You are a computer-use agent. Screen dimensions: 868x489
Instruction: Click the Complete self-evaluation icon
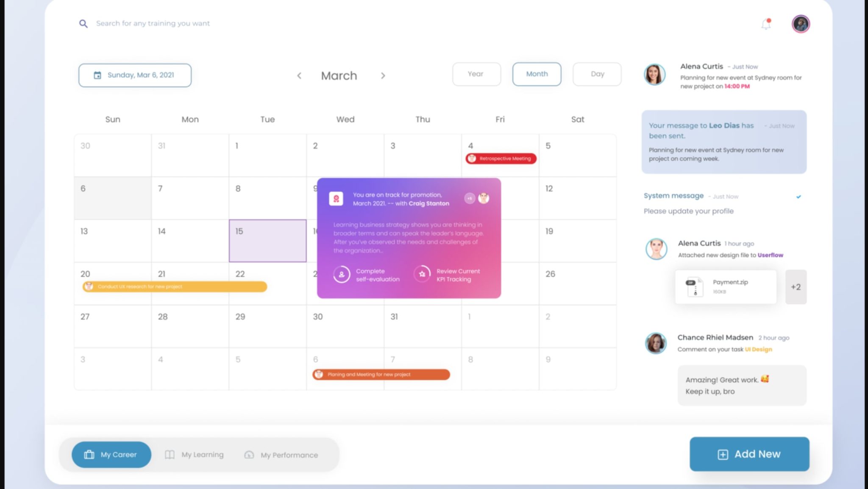pos(341,275)
